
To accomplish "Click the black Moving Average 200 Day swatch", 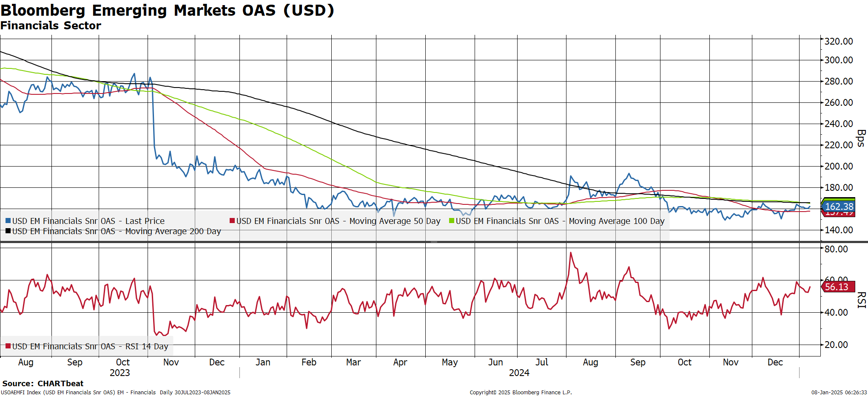I will [8, 231].
